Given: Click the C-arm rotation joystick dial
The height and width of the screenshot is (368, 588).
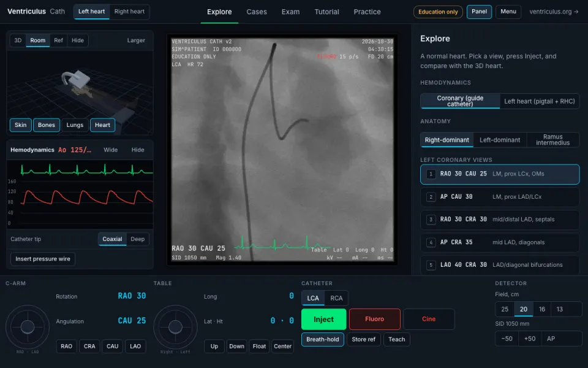Looking at the screenshot, I should pyautogui.click(x=28, y=327).
